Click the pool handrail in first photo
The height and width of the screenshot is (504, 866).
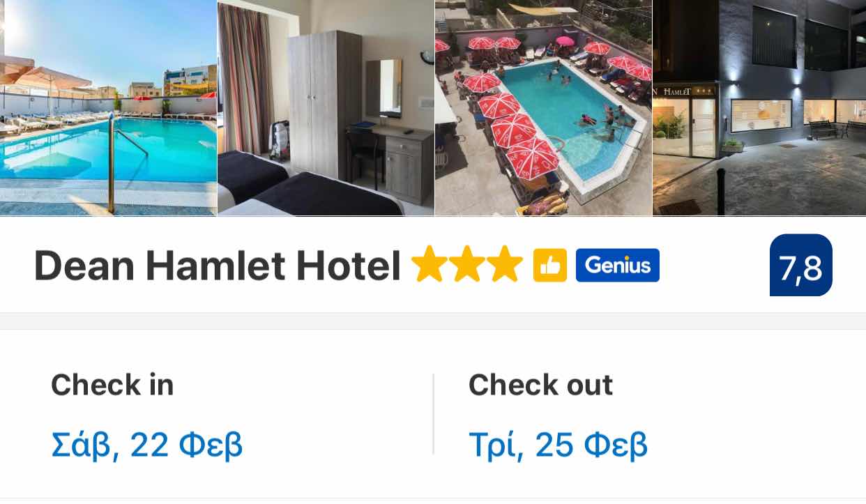[122, 162]
